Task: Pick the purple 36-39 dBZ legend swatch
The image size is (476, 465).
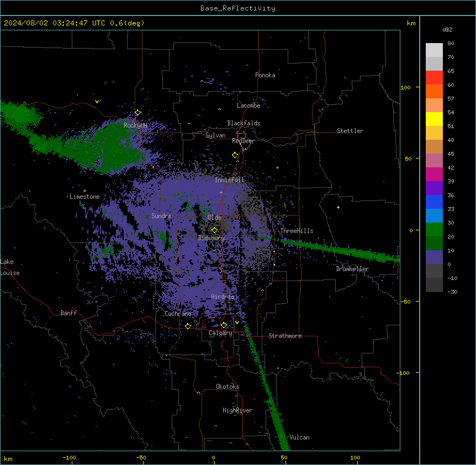Action: [434, 188]
